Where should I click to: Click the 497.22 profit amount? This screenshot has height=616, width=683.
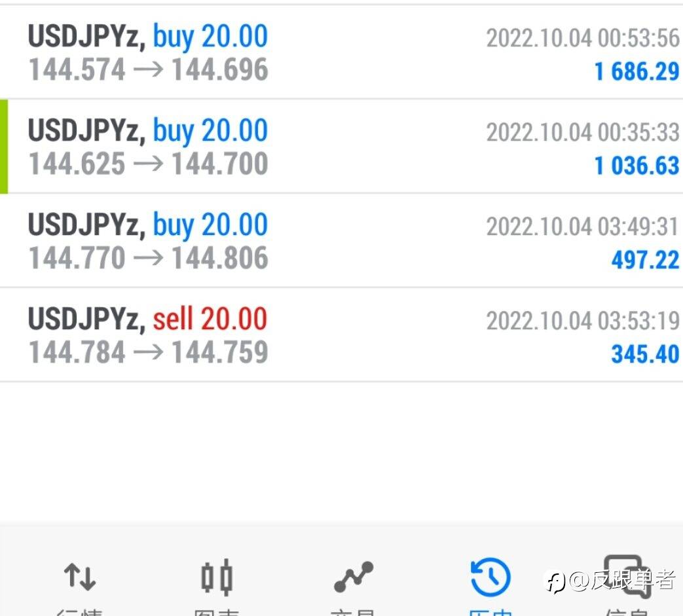(645, 260)
